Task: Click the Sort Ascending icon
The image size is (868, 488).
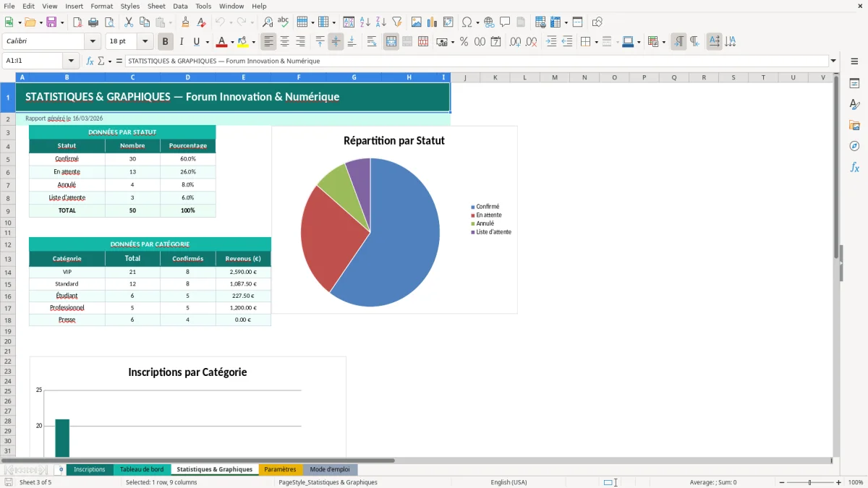Action: (x=365, y=22)
